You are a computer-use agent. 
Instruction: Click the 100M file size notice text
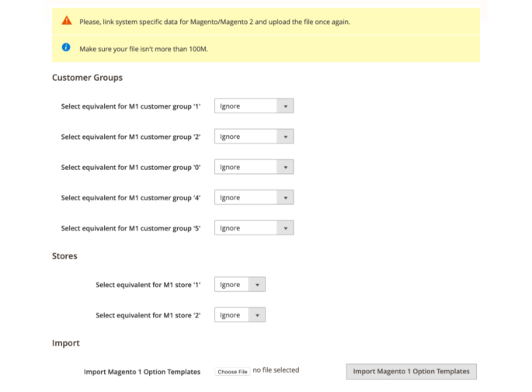[x=143, y=49]
